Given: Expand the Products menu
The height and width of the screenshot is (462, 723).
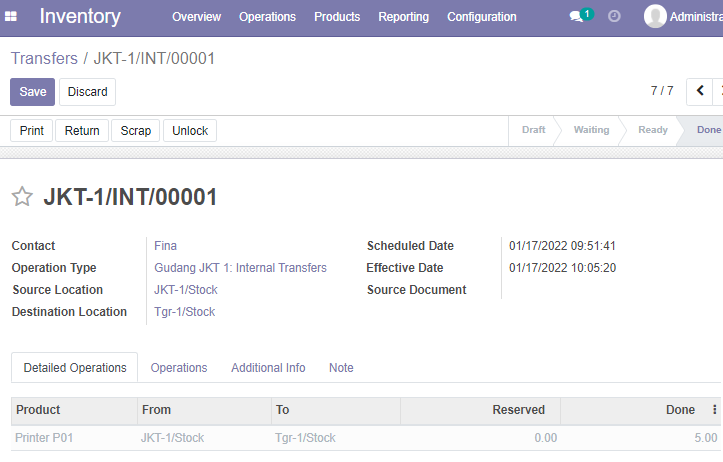Looking at the screenshot, I should (x=337, y=17).
